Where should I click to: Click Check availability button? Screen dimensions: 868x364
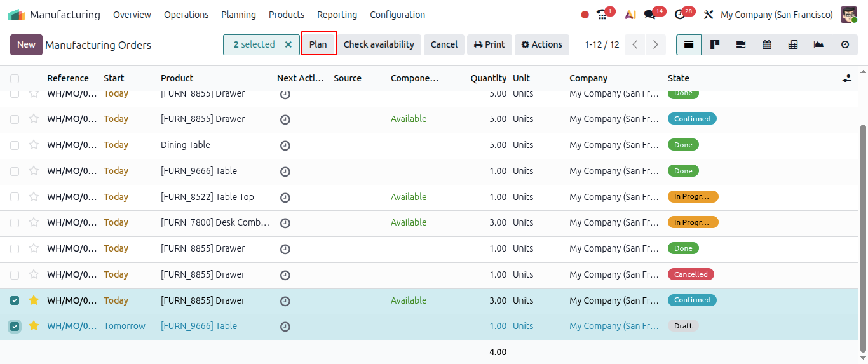pyautogui.click(x=379, y=44)
